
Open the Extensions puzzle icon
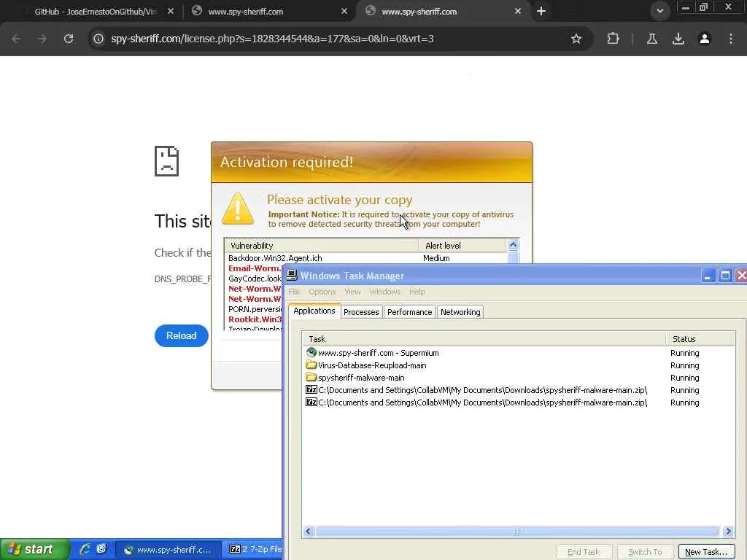click(x=613, y=39)
